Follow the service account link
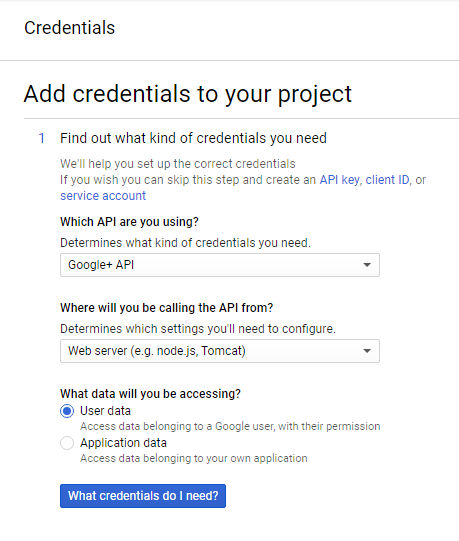Viewport: 459px width, 541px height. click(x=103, y=196)
